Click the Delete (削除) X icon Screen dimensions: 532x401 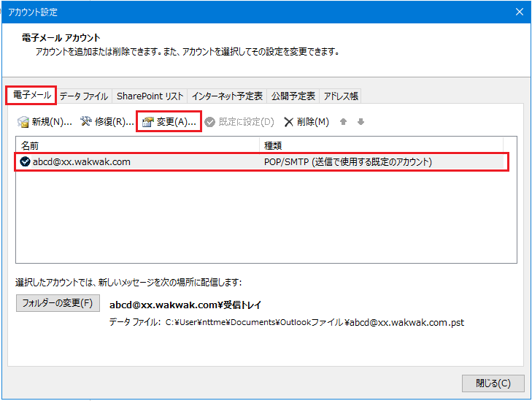tap(289, 122)
